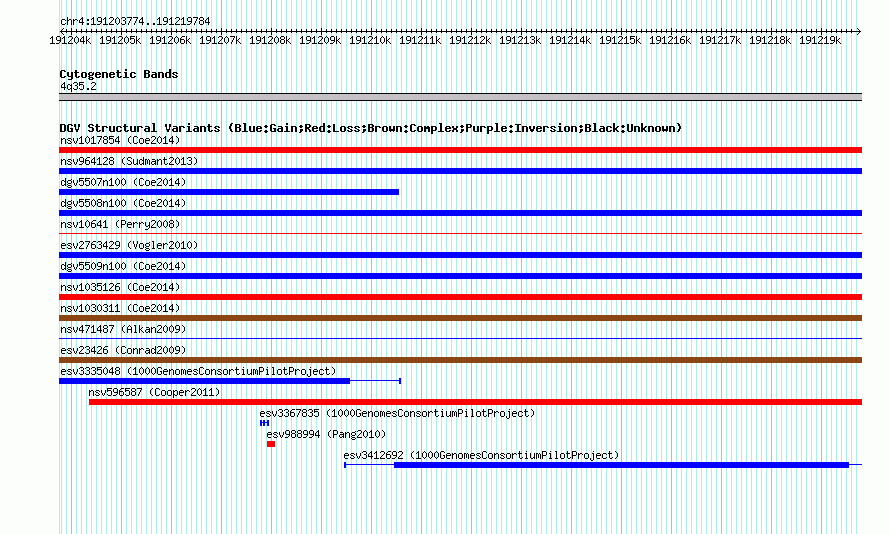Click the DGV Structural Variants track title
The height and width of the screenshot is (534, 890).
coord(371,128)
